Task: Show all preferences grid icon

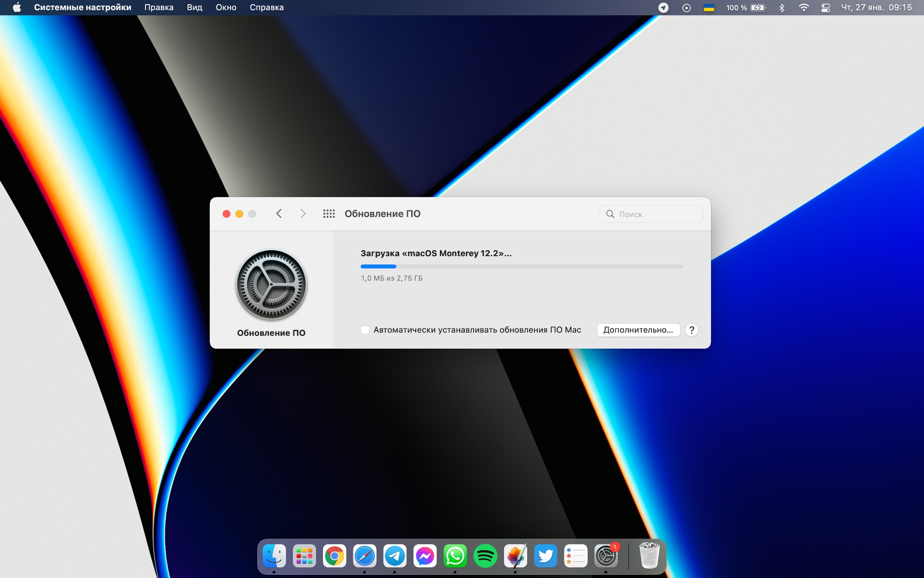Action: click(x=329, y=214)
